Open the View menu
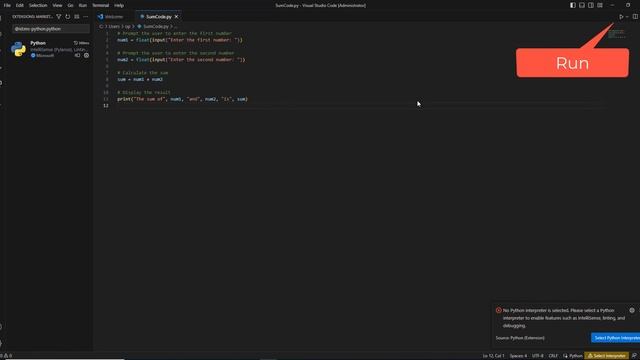The image size is (640, 360). pyautogui.click(x=57, y=5)
